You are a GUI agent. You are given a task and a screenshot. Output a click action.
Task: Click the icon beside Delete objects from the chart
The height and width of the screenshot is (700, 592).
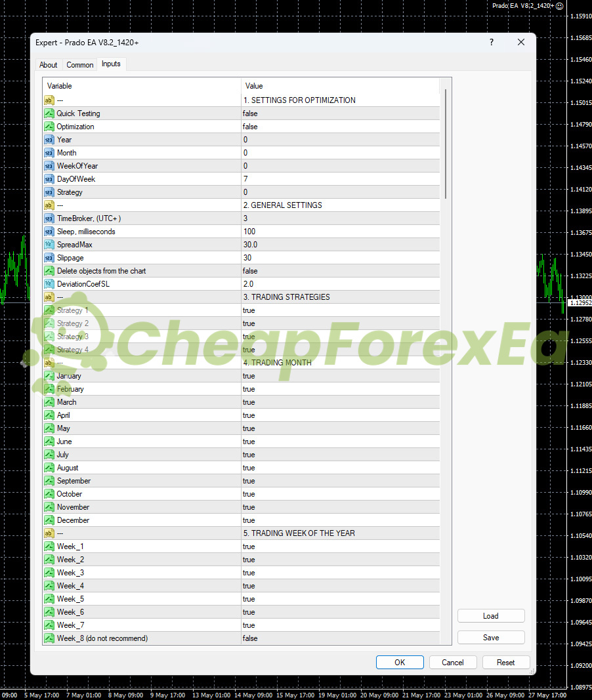49,271
